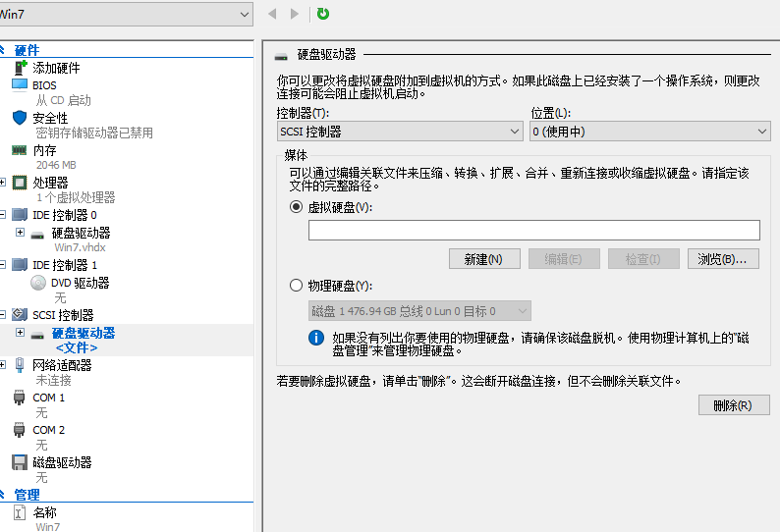
Task: Click the floppy 磁盘驱动器 icon
Action: [x=20, y=462]
